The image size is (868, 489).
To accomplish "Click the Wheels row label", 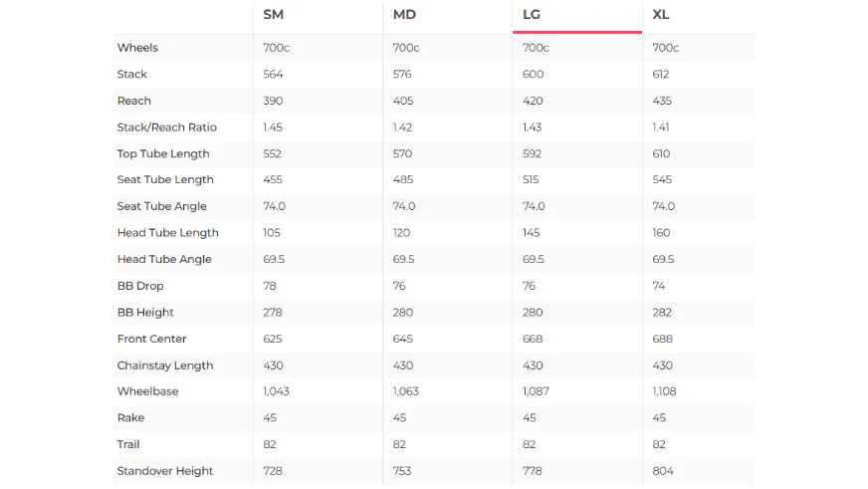I will 137,48.
